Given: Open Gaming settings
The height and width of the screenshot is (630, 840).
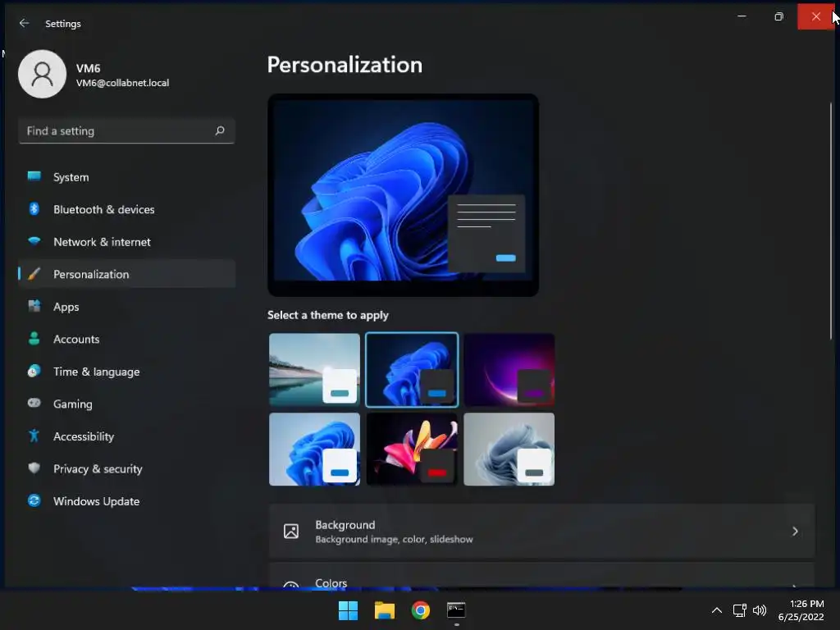Looking at the screenshot, I should pyautogui.click(x=126, y=404).
